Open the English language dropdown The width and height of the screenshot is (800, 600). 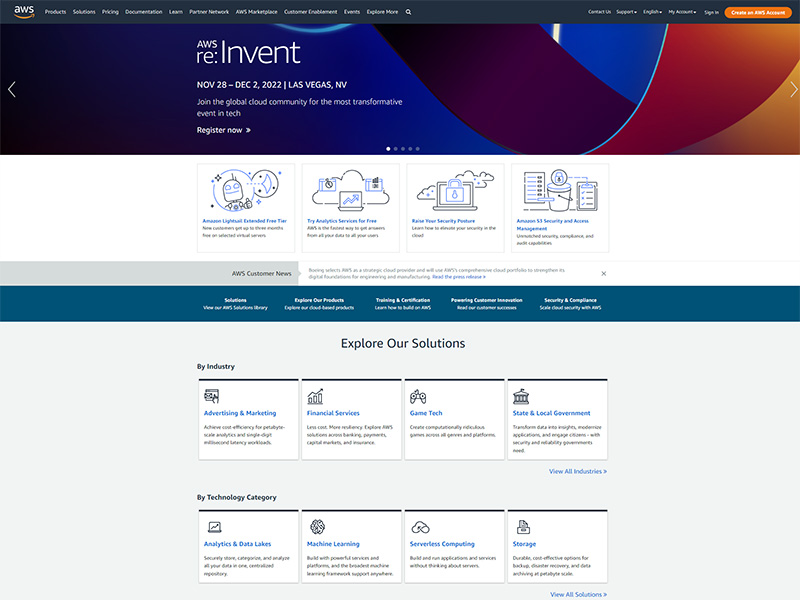coord(653,12)
